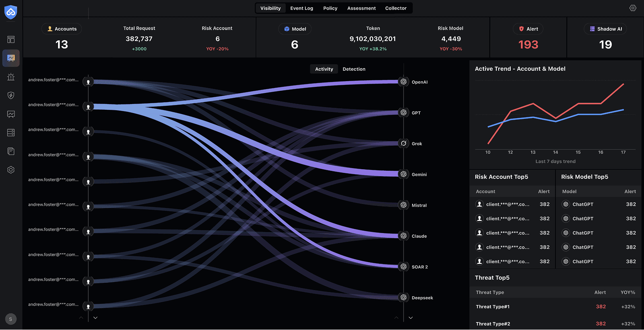Open the line-chart monitor sidebar icon

11,114
